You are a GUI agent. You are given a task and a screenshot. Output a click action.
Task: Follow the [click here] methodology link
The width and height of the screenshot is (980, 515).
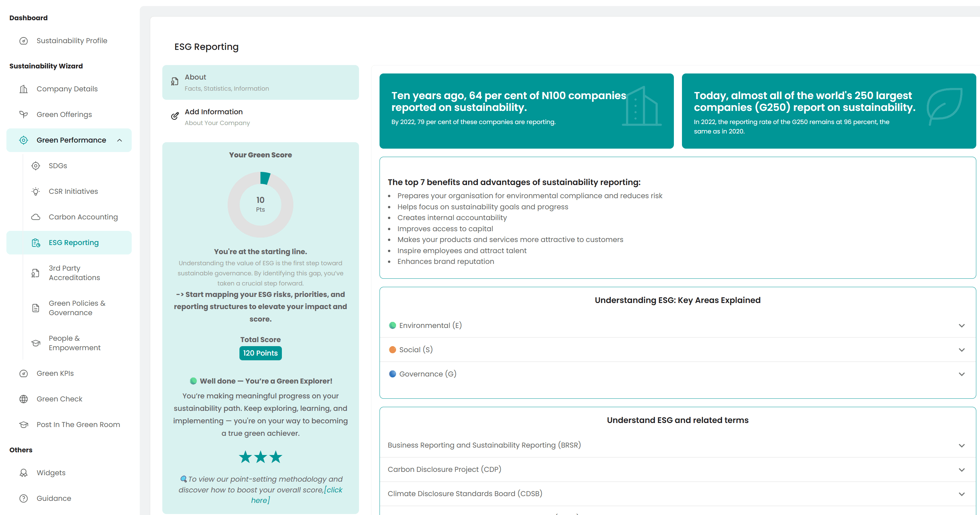pos(333,490)
